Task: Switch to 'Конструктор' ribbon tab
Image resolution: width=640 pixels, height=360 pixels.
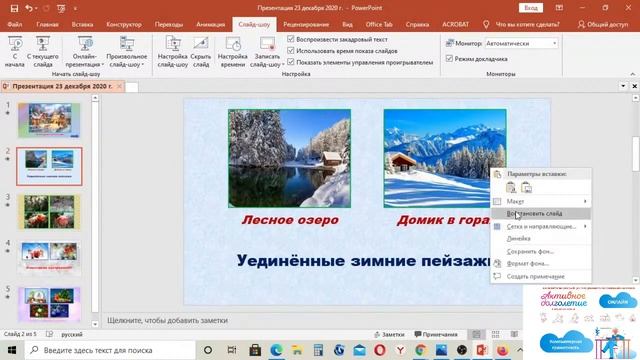Action: pyautogui.click(x=124, y=24)
